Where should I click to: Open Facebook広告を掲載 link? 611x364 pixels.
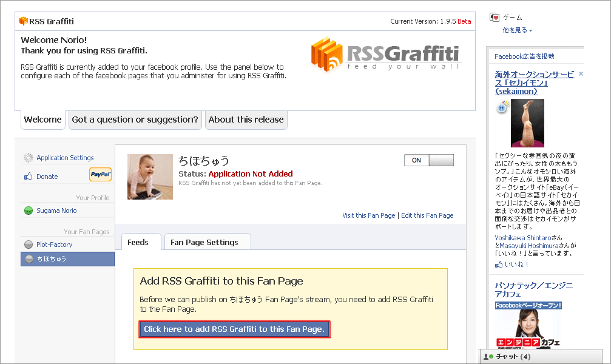(524, 56)
